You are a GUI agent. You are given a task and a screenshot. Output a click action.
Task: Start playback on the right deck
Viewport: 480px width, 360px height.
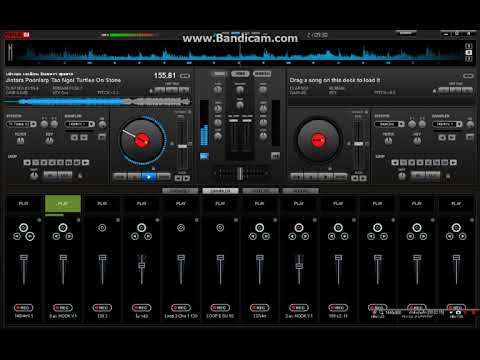(326, 176)
